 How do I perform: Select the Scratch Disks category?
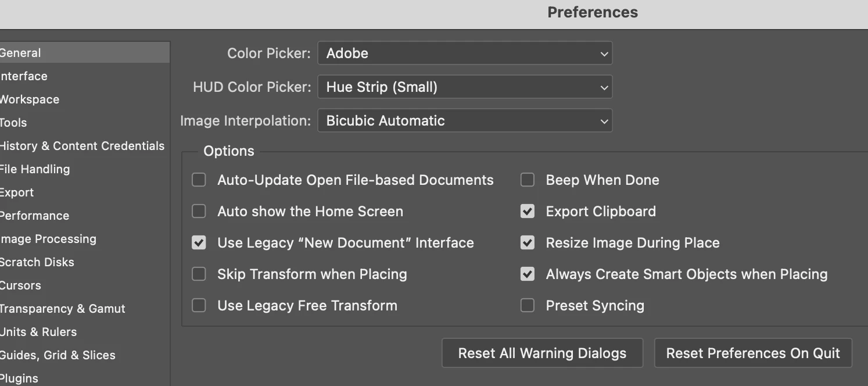point(38,262)
